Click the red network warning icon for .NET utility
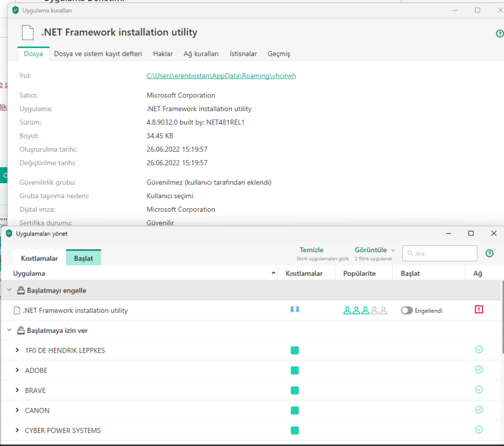Screen dimensions: 504x446 [x=479, y=310]
